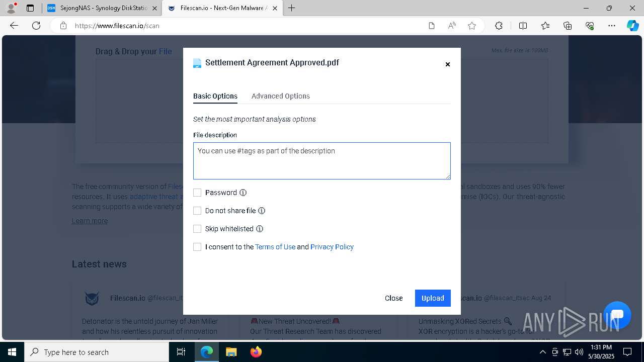
Task: Close the SejongNAS browser tab
Action: (154, 8)
